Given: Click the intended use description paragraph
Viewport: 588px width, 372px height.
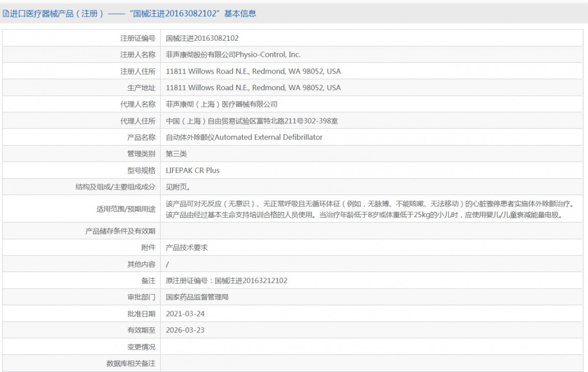Looking at the screenshot, I should pos(370,209).
